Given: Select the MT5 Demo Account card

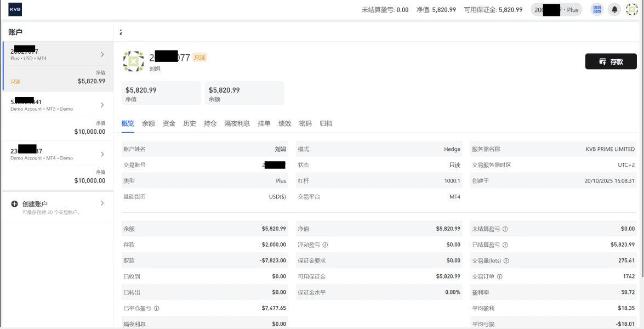Looking at the screenshot, I should pos(58,116).
